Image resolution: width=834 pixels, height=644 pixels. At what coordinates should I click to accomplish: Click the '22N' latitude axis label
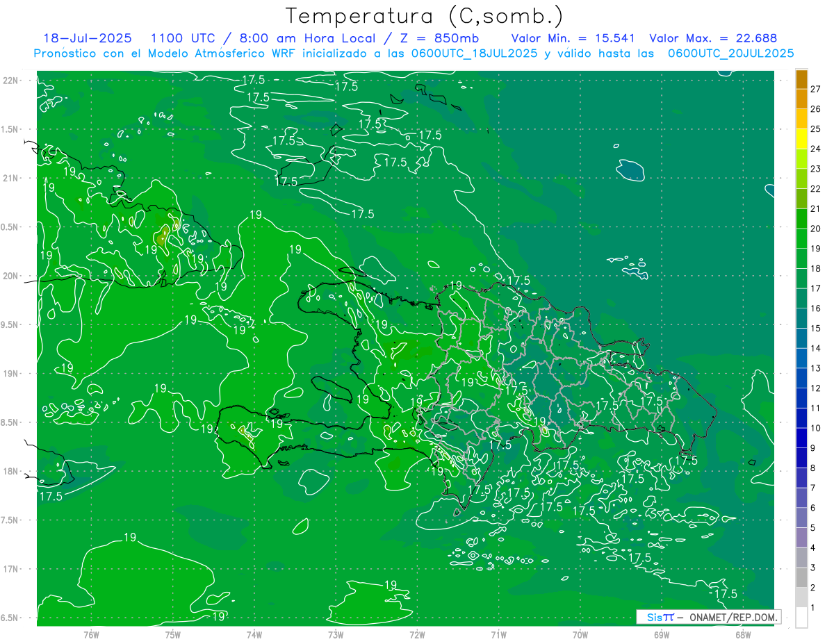tap(10, 81)
